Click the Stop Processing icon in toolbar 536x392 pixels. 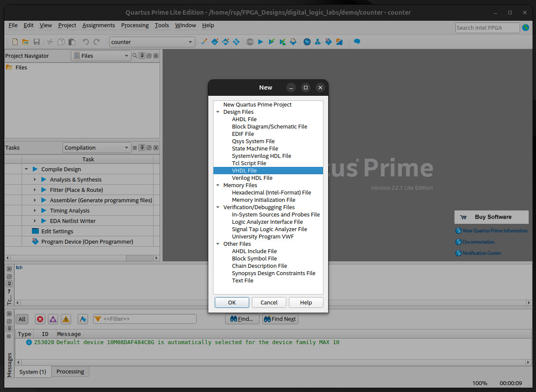click(250, 42)
